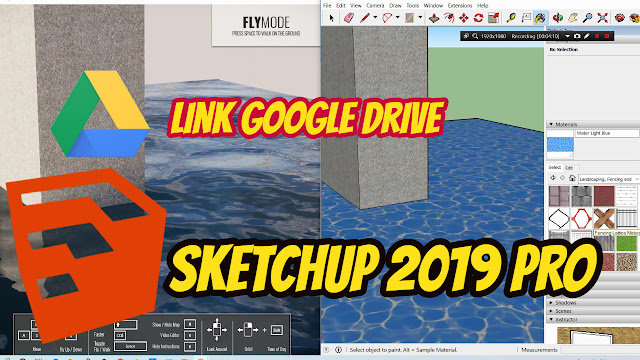Click the Zoom Extents tool
The width and height of the screenshot is (640, 360).
(x=602, y=18)
